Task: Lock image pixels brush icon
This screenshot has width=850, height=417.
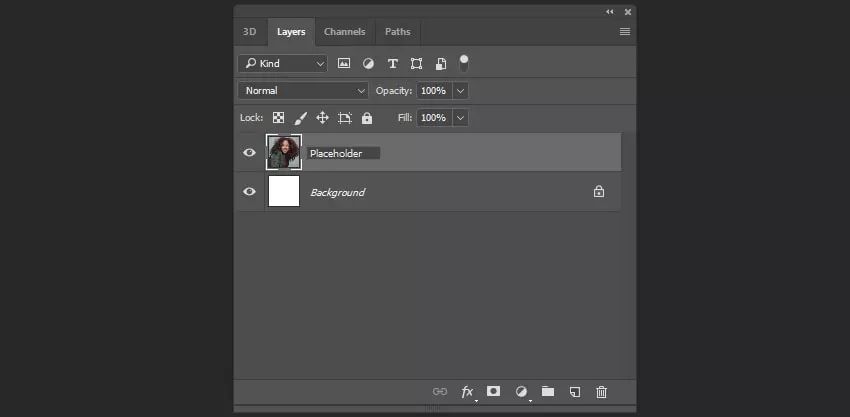Action: click(x=300, y=118)
